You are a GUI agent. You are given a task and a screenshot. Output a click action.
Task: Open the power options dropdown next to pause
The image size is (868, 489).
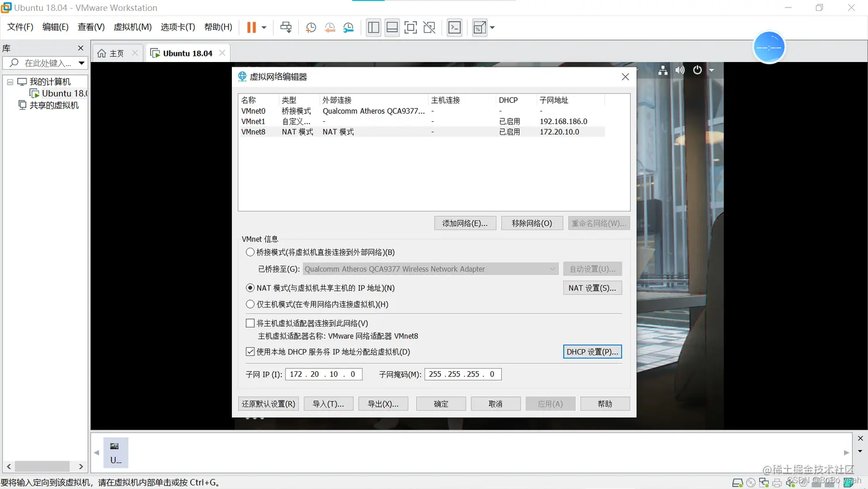(264, 28)
